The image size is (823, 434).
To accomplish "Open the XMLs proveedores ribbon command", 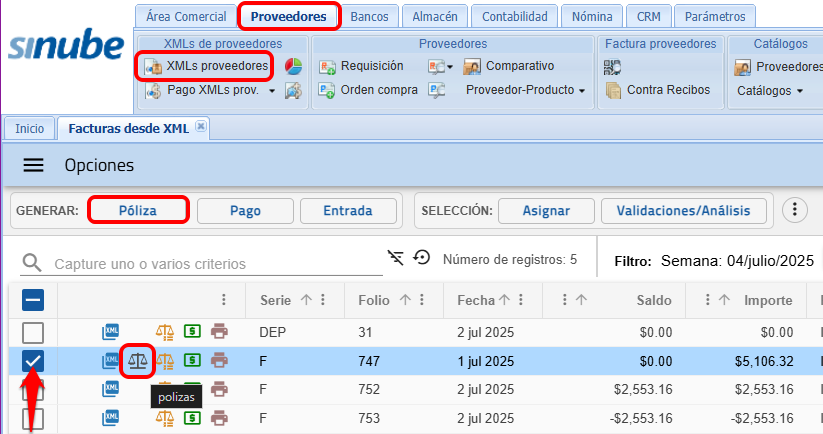I will pos(206,66).
